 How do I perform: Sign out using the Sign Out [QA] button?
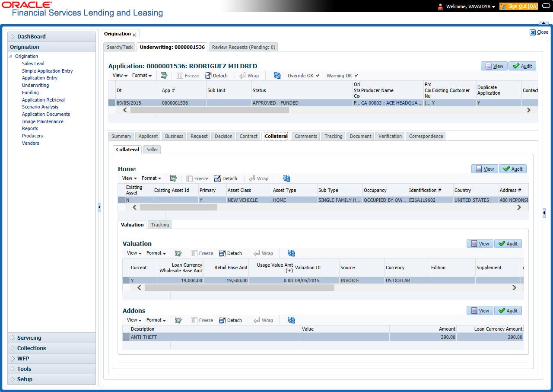(518, 6)
